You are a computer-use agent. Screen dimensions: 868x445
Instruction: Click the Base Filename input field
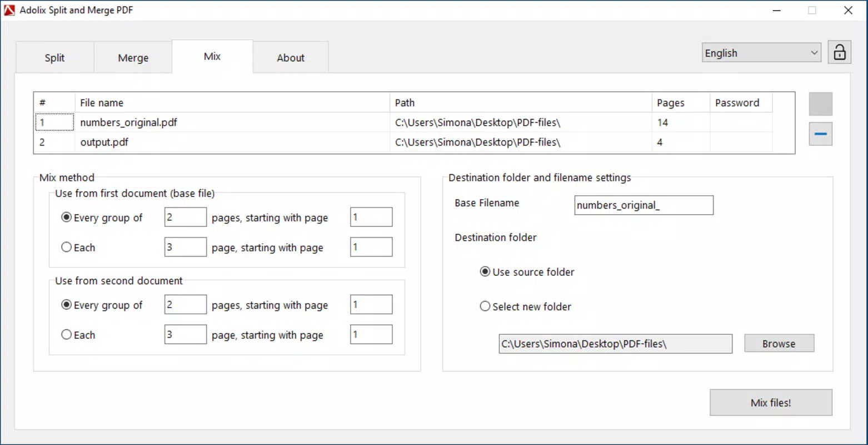pyautogui.click(x=643, y=205)
